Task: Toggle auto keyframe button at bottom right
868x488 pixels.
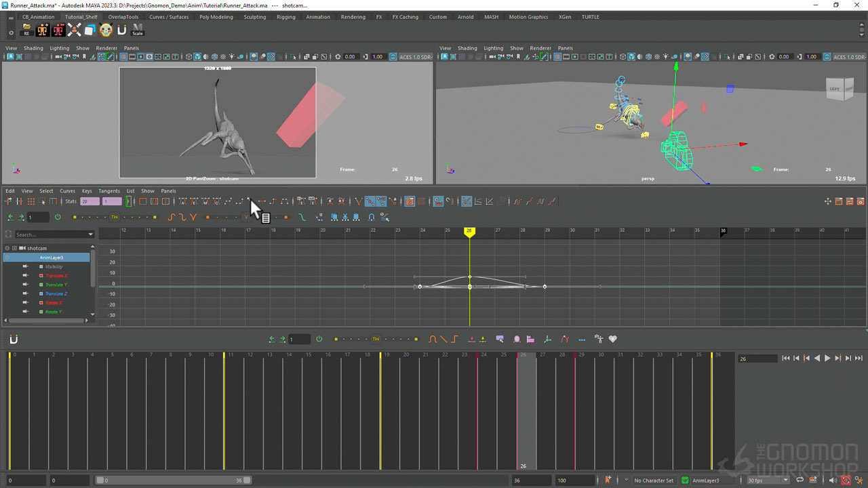Action: (x=846, y=481)
